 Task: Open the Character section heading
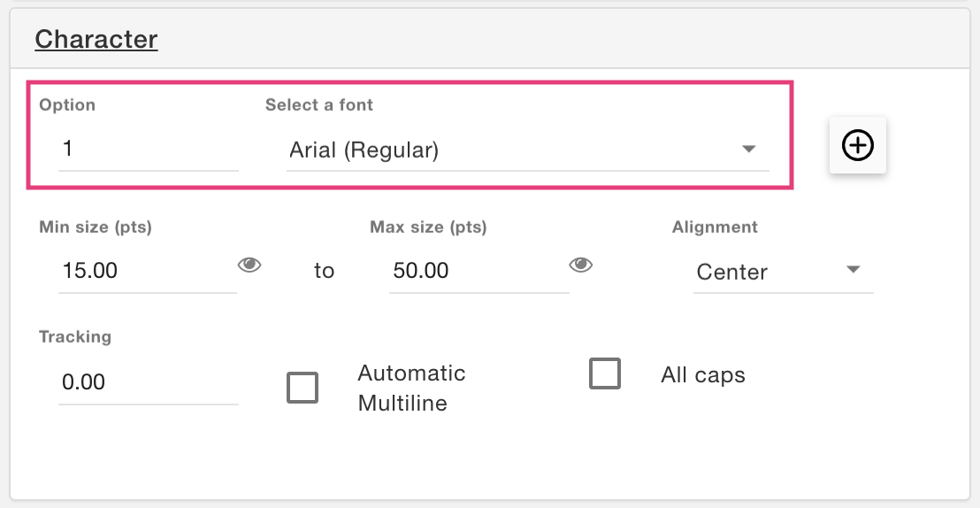tap(96, 39)
